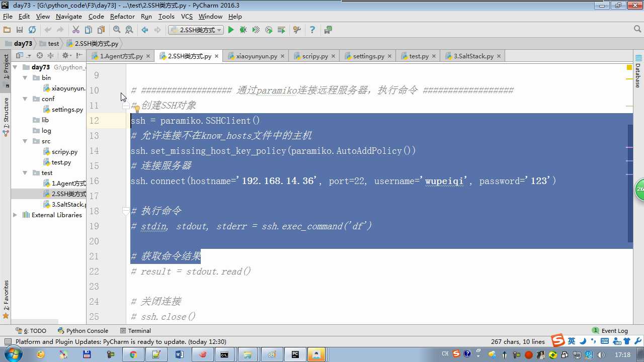
Task: Collapse the src folder
Action: pyautogui.click(x=25, y=141)
